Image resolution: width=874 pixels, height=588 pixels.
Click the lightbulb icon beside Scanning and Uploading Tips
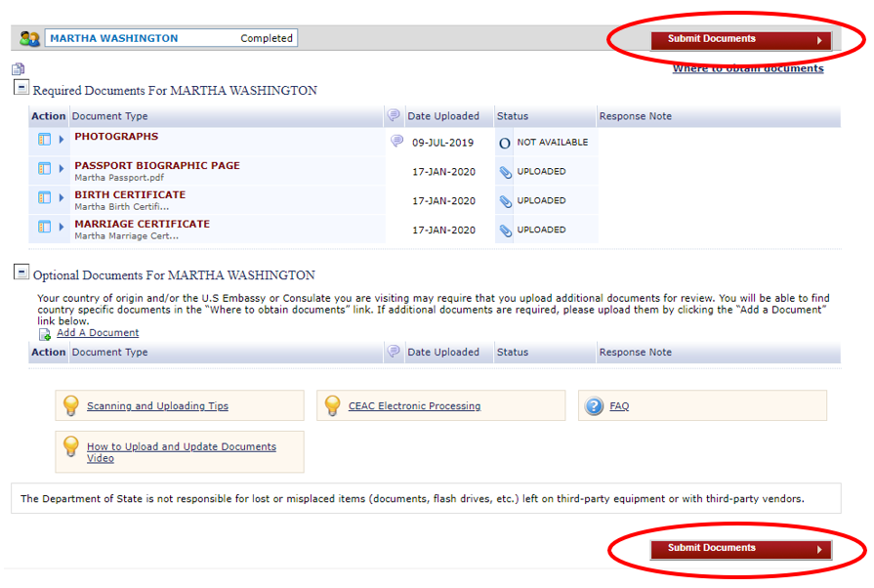tap(70, 405)
